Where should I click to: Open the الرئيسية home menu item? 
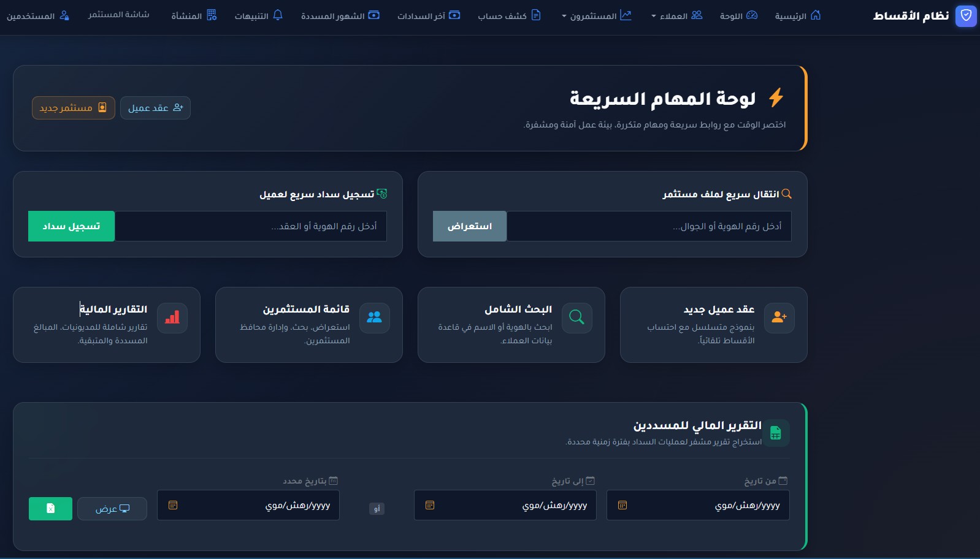pyautogui.click(x=797, y=15)
